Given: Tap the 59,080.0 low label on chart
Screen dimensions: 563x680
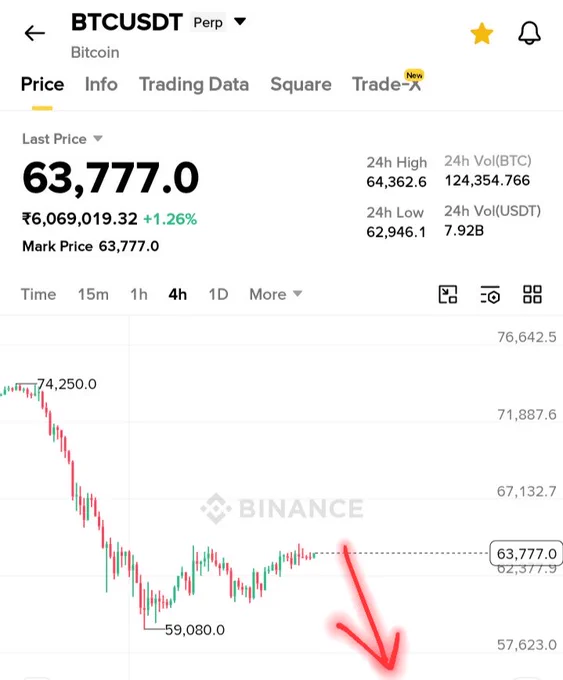Looking at the screenshot, I should [x=195, y=630].
